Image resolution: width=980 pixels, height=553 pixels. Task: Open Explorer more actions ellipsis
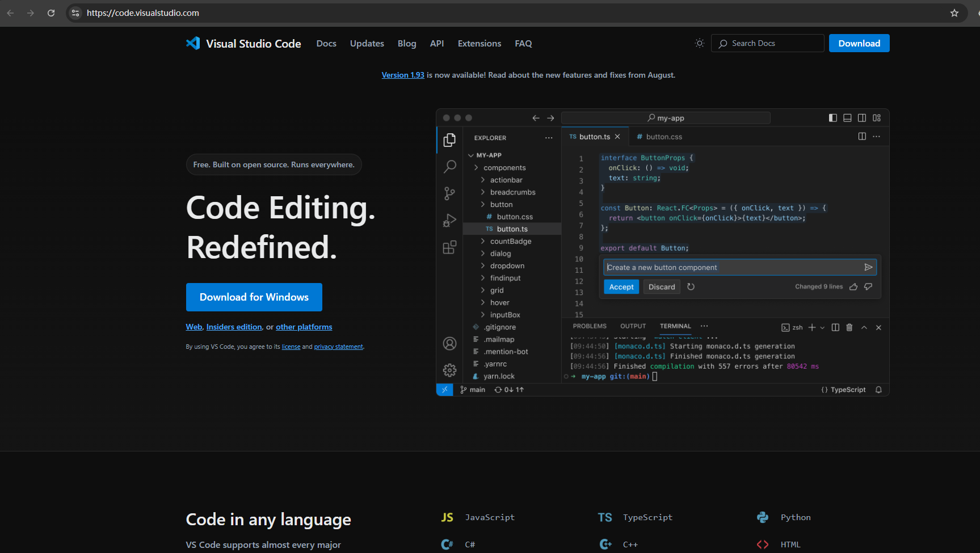point(549,138)
